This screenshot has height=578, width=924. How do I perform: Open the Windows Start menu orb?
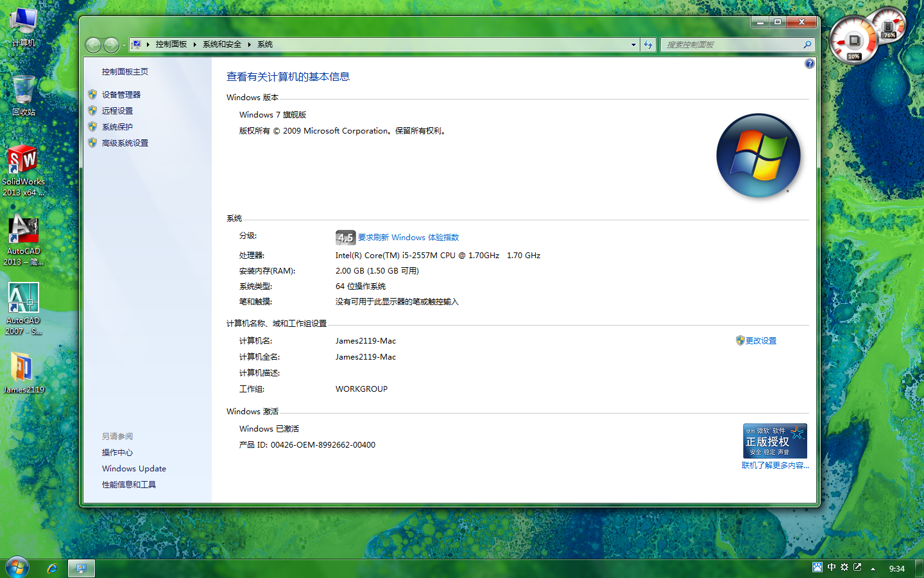(x=17, y=568)
